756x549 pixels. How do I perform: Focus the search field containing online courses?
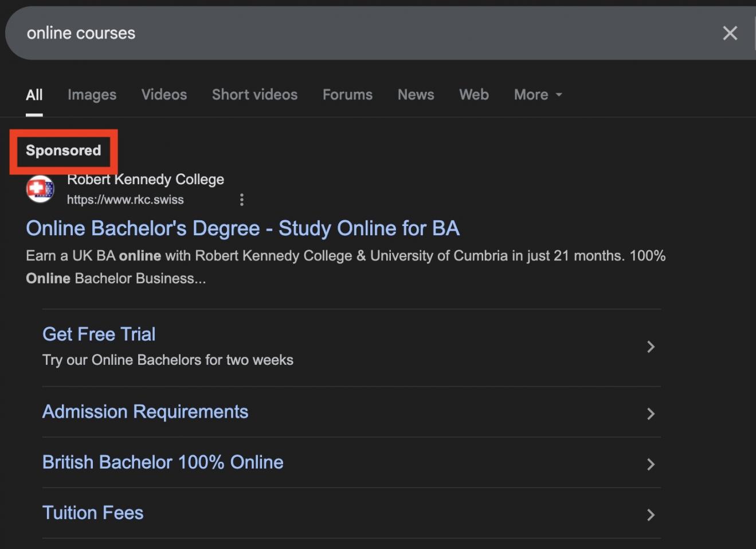pos(344,33)
